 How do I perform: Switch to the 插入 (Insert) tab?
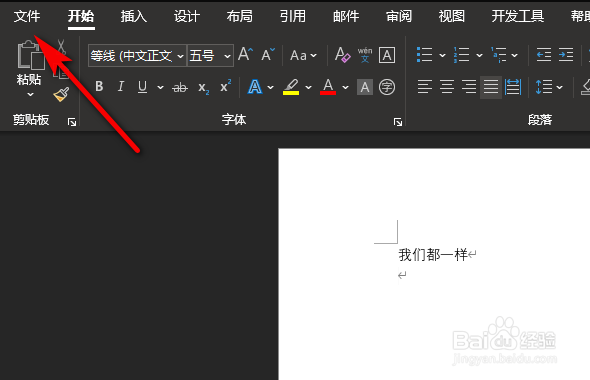134,16
